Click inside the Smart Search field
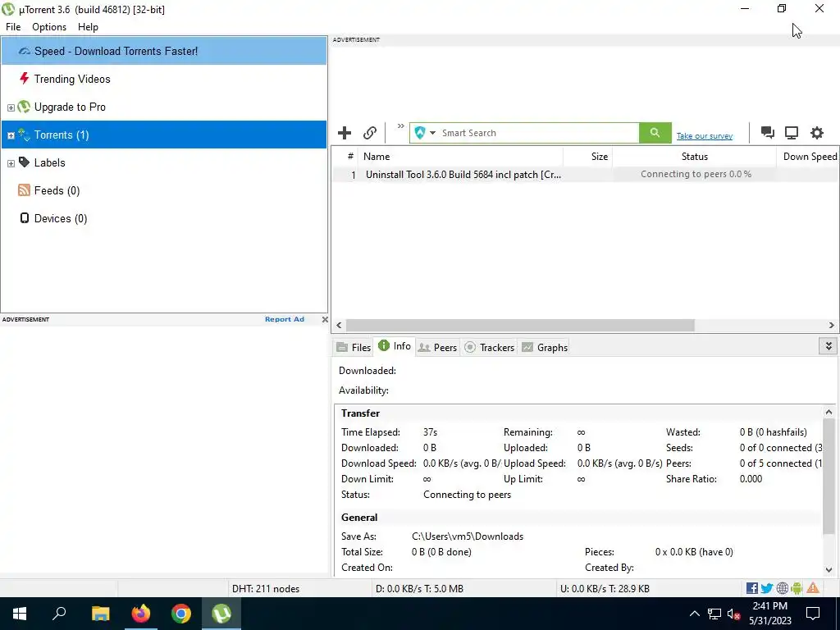This screenshot has width=840, height=630. [538, 133]
